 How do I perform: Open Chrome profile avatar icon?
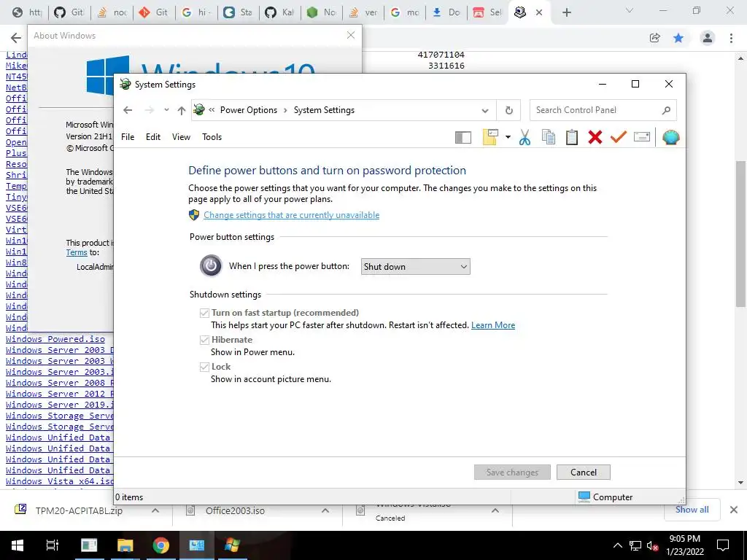(x=708, y=38)
